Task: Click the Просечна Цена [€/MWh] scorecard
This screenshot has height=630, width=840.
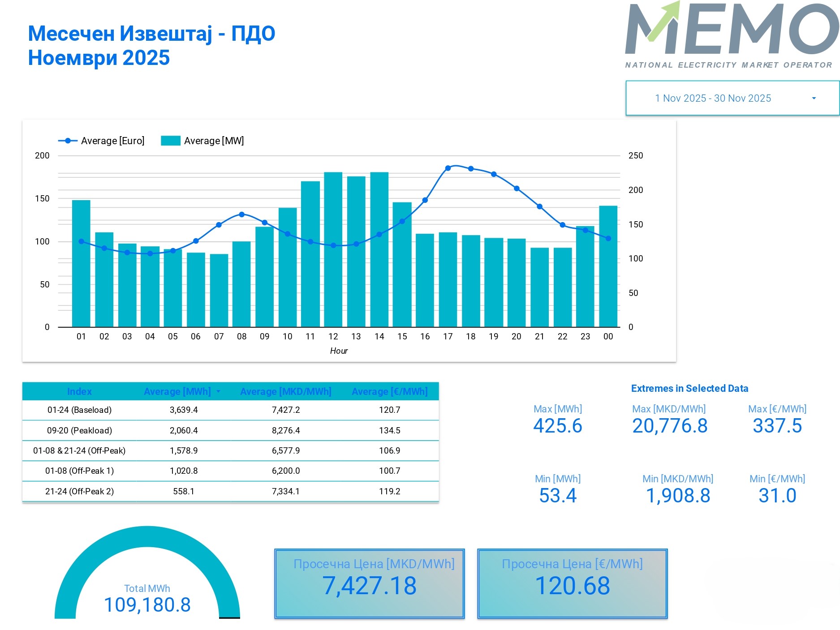Action: point(572,583)
